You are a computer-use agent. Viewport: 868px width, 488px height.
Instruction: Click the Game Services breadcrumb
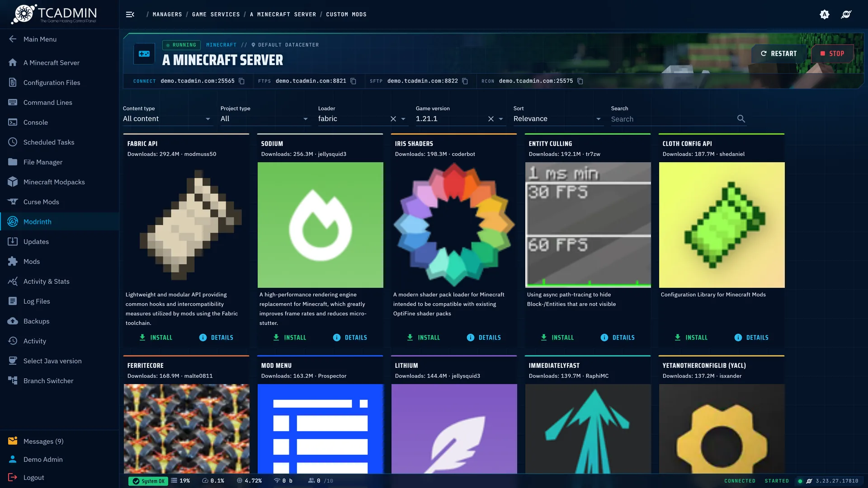point(216,14)
